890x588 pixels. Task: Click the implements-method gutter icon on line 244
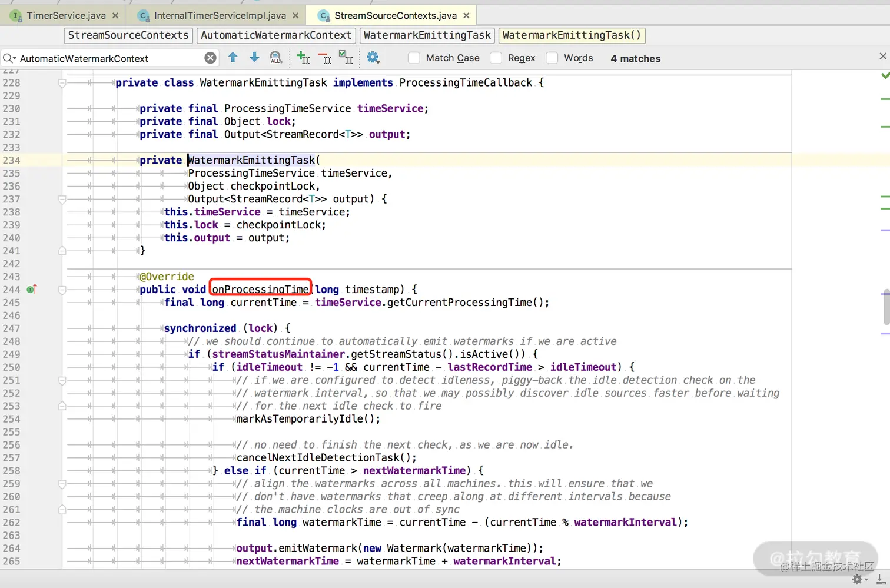click(32, 289)
